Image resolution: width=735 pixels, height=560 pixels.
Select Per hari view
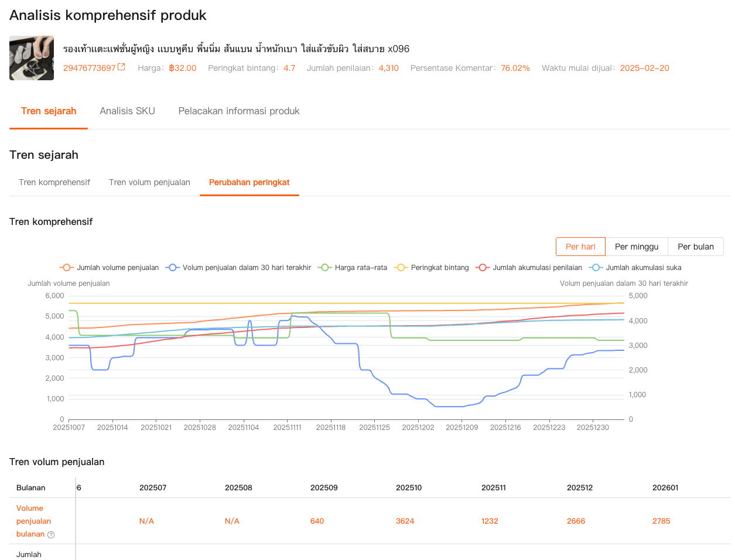pyautogui.click(x=580, y=247)
